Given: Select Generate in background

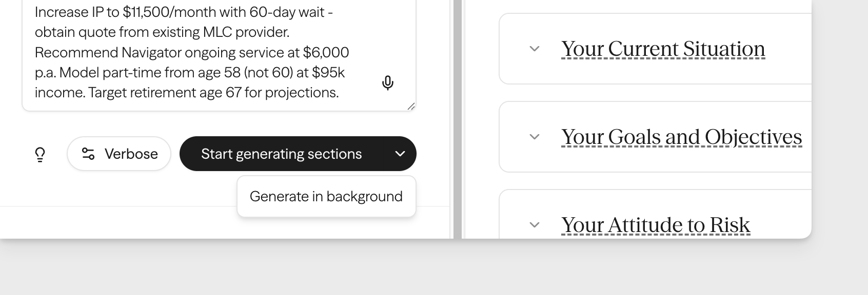Looking at the screenshot, I should (326, 196).
